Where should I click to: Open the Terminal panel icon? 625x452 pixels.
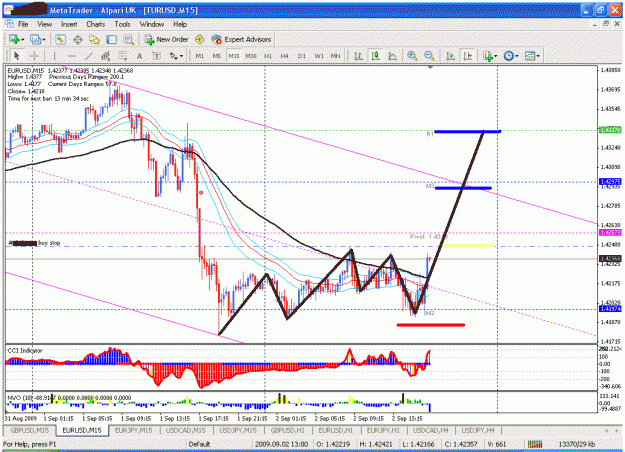point(111,39)
